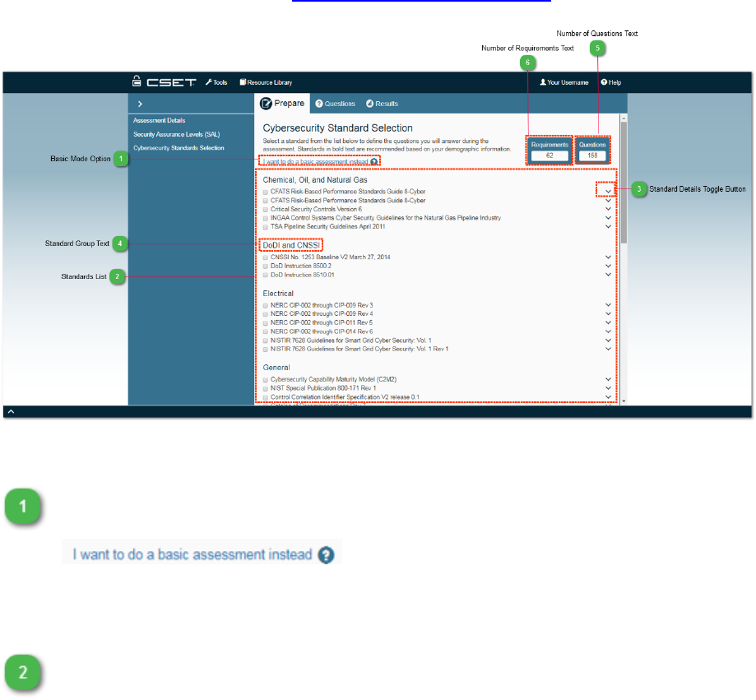This screenshot has height=700, width=756.
Task: Expand details for TSA Pipeline Security Guidelines
Action: point(609,226)
